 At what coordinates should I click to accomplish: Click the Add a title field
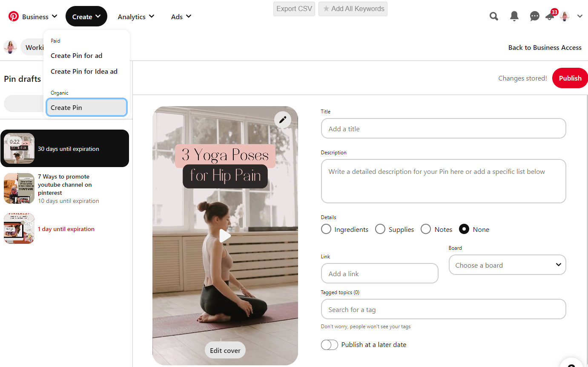click(443, 128)
